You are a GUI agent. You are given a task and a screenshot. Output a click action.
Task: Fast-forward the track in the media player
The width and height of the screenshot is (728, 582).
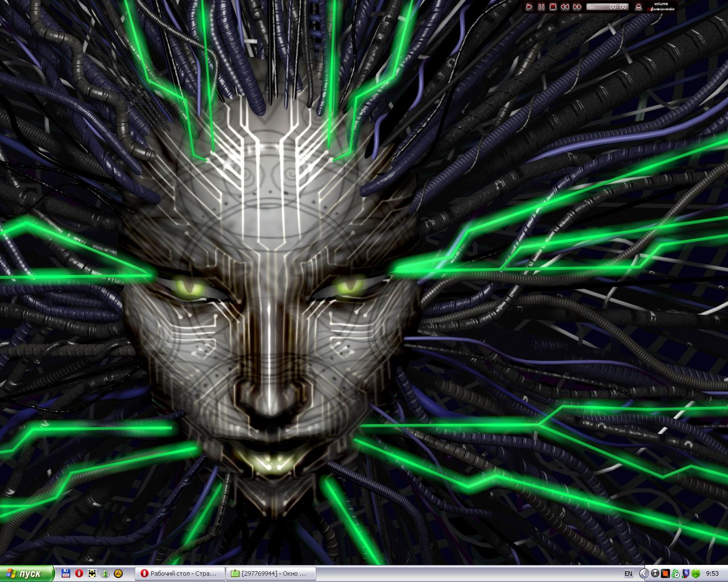(x=577, y=7)
